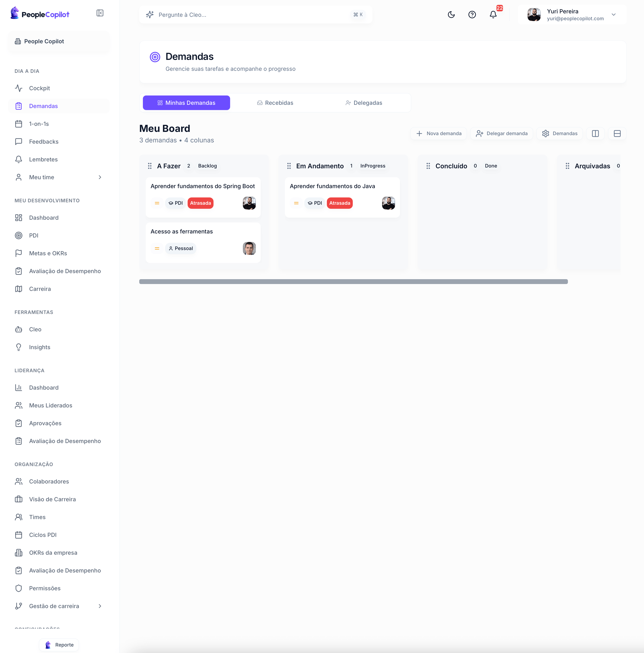The image size is (644, 653).
Task: Click Nova demanda button
Action: (x=439, y=134)
